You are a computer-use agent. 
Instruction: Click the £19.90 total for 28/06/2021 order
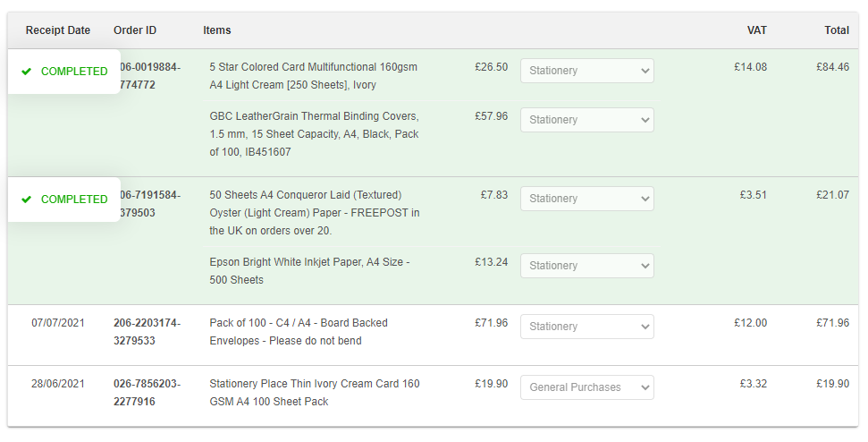click(x=832, y=384)
